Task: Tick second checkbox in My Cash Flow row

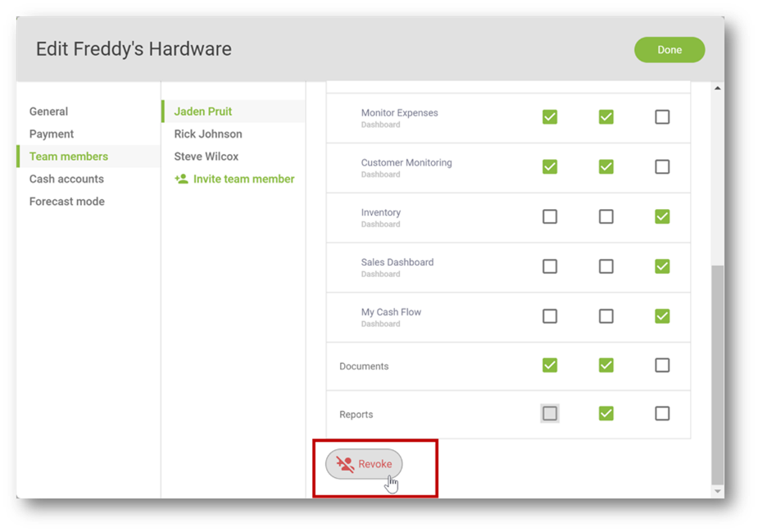Action: point(606,316)
